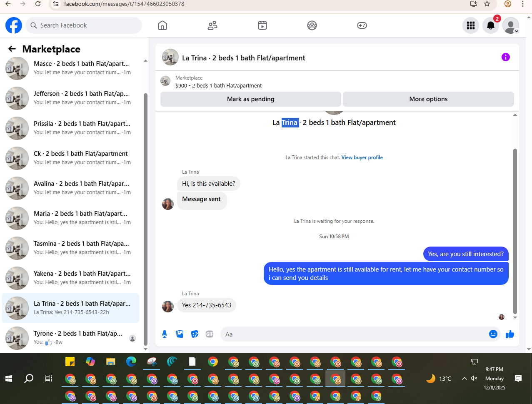The image size is (532, 404).
Task: Open Sticky Notes from the taskbar
Action: click(x=70, y=362)
